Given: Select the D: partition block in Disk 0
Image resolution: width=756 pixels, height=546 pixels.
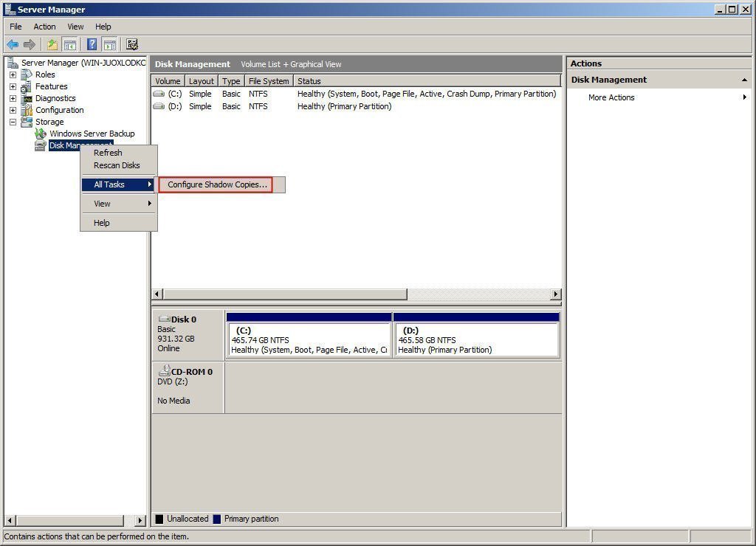Looking at the screenshot, I should (x=476, y=336).
